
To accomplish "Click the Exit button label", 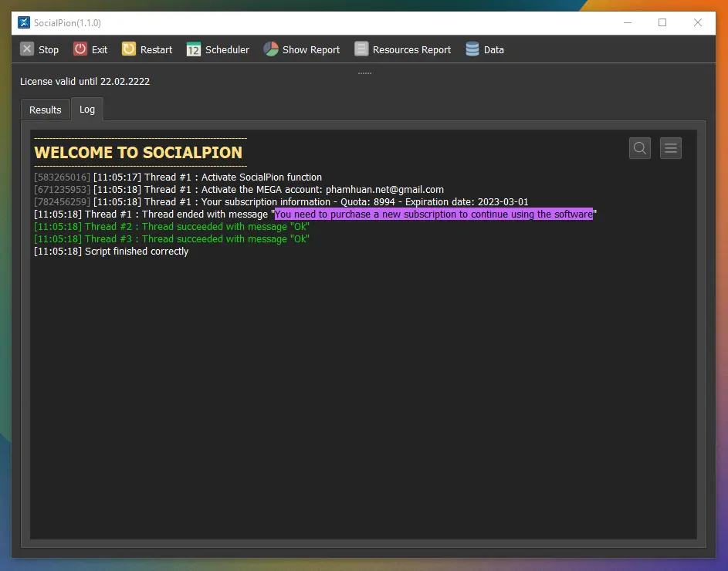I will (x=100, y=49).
